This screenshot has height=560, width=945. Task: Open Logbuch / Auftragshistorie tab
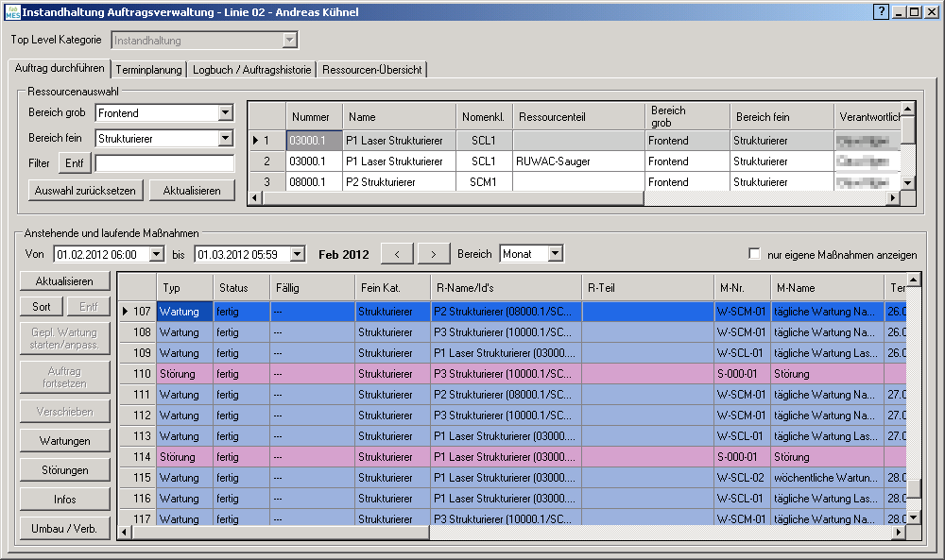[x=251, y=70]
